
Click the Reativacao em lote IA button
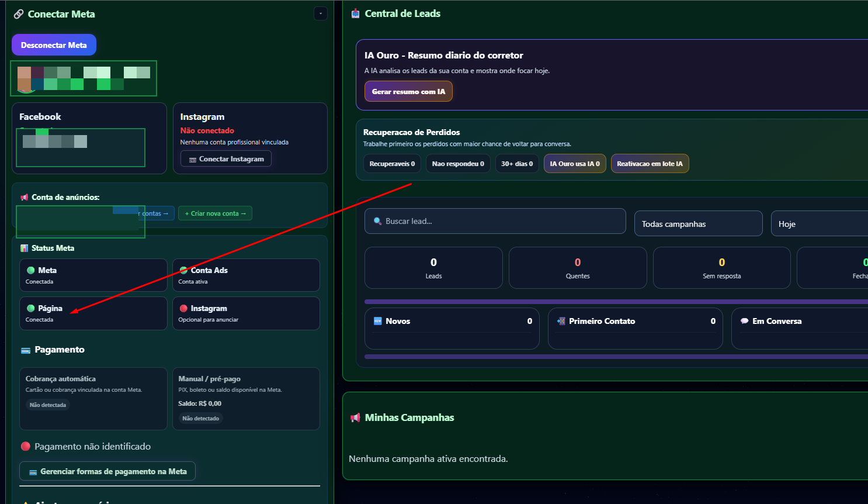click(650, 164)
